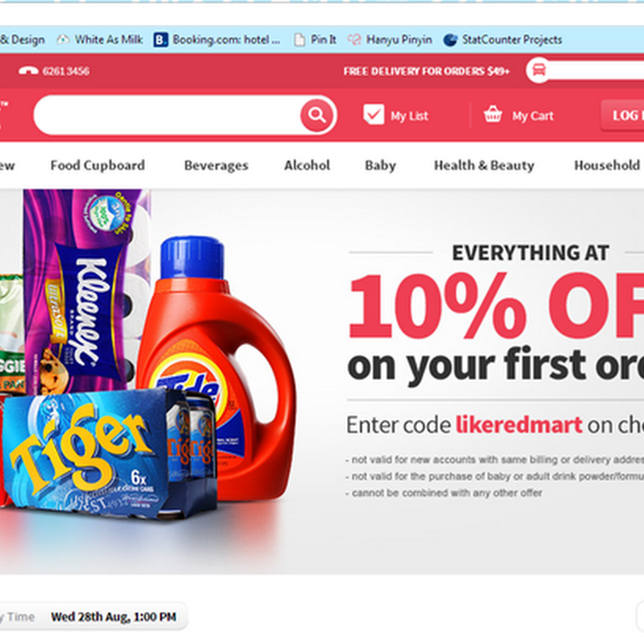Image resolution: width=644 pixels, height=644 pixels.
Task: Click the delivery truck icon
Action: tap(539, 71)
